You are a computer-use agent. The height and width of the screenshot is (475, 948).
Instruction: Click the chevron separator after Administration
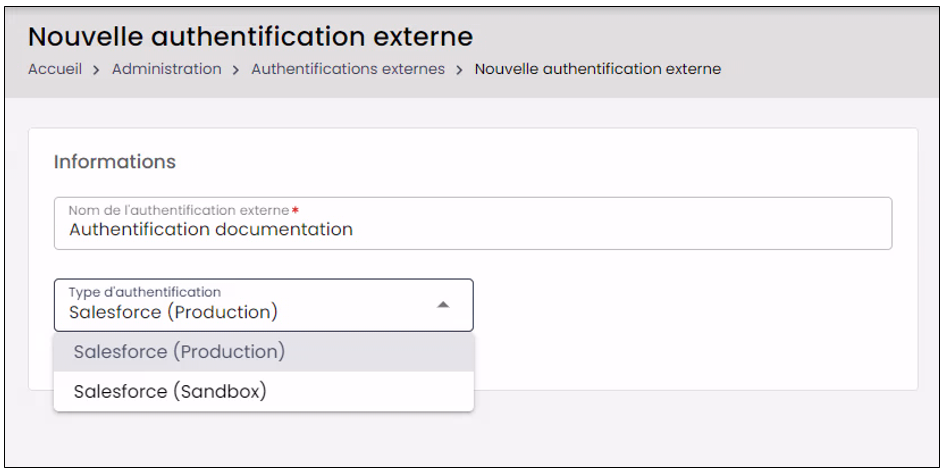(236, 70)
